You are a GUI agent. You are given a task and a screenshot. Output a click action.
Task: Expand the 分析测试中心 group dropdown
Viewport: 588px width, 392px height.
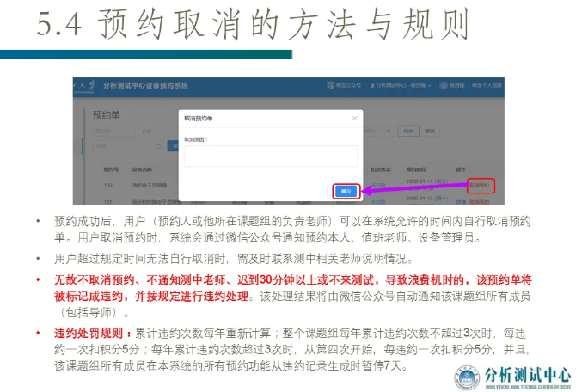pyautogui.click(x=403, y=87)
